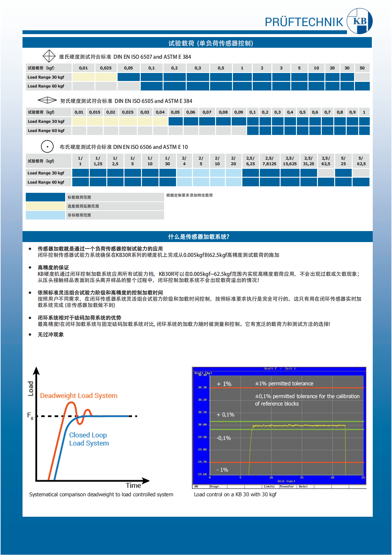
Task: Click OK button under the load chart
Action: (196, 486)
